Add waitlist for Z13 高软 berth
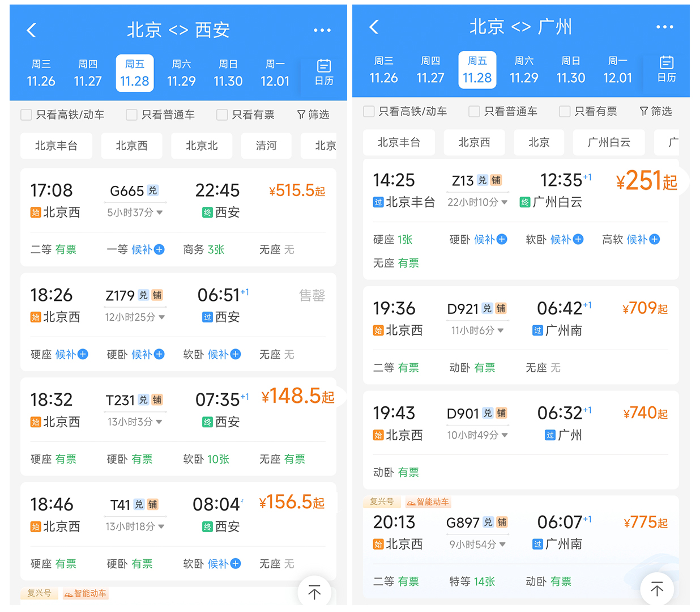The width and height of the screenshot is (700, 612). point(654,239)
